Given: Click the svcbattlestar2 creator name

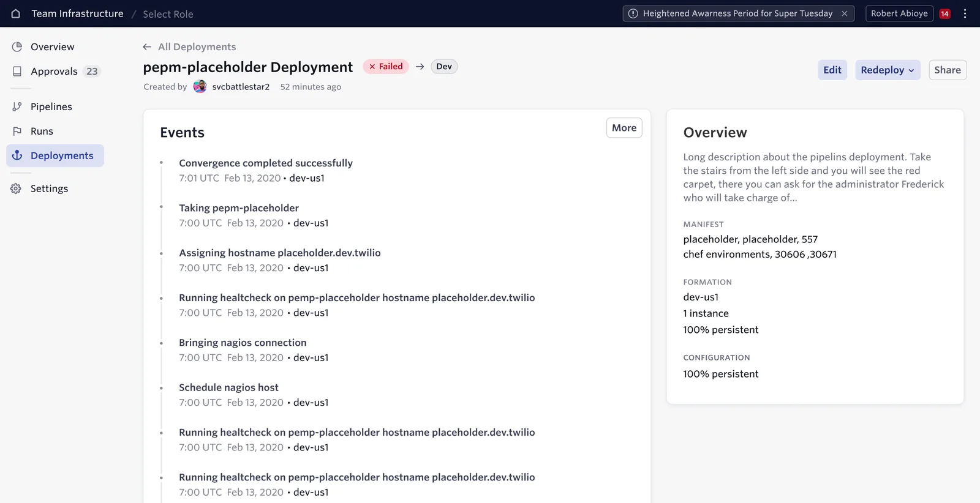Looking at the screenshot, I should [x=241, y=87].
